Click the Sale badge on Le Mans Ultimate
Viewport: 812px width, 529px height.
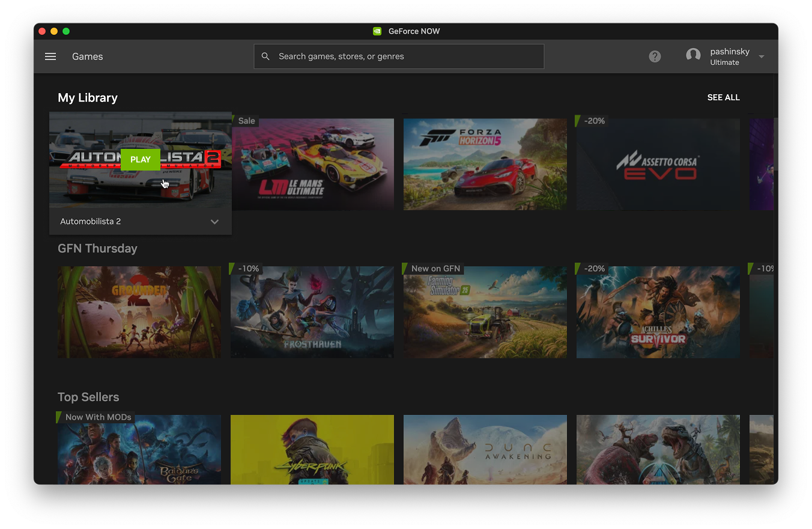[x=246, y=121]
